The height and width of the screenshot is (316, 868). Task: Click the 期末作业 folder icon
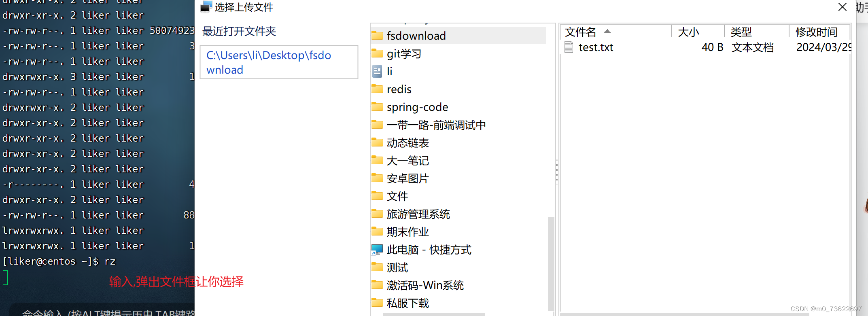[377, 231]
